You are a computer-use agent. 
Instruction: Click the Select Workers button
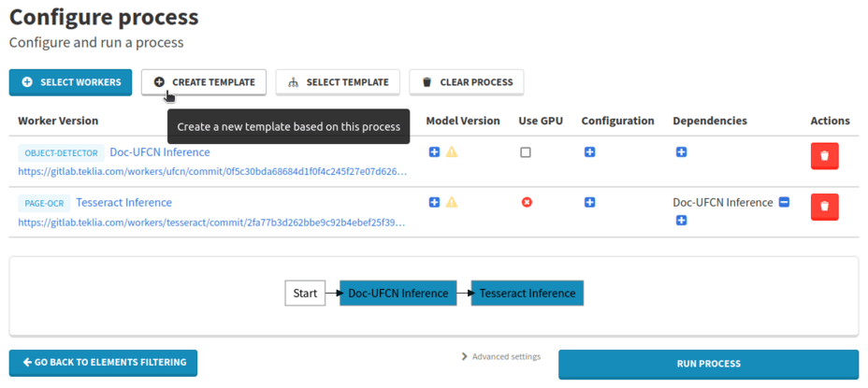click(70, 82)
